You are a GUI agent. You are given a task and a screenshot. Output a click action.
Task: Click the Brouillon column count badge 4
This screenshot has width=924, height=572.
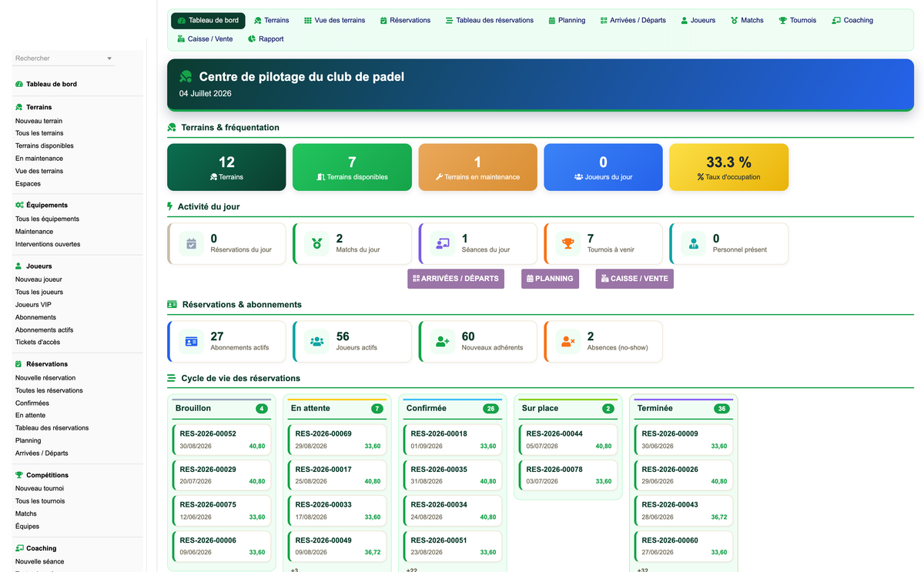pyautogui.click(x=262, y=409)
